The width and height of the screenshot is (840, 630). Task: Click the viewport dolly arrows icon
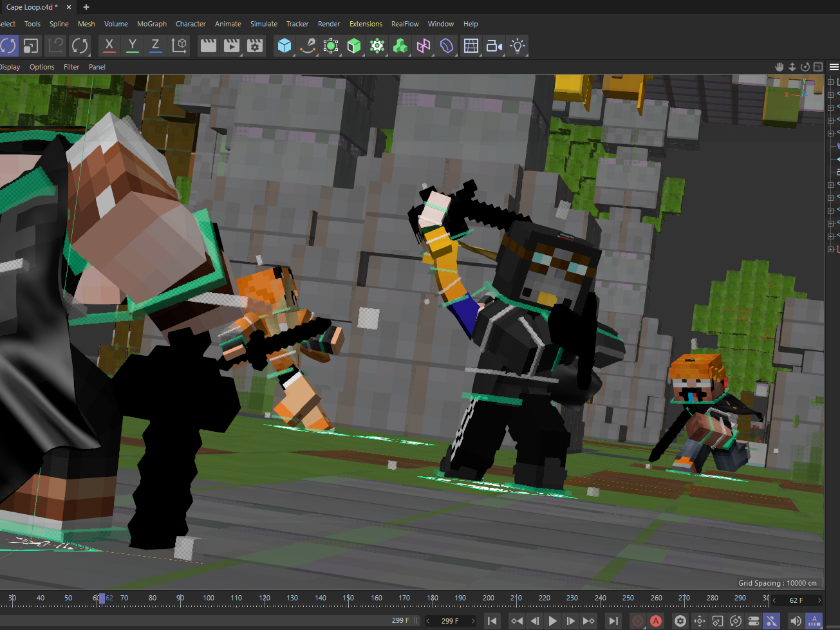(x=792, y=67)
